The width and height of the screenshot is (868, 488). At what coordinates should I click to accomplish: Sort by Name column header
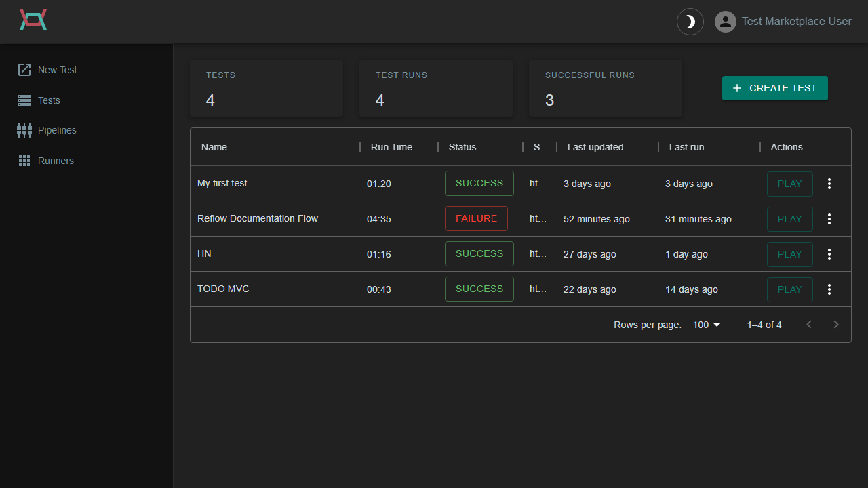coord(214,147)
